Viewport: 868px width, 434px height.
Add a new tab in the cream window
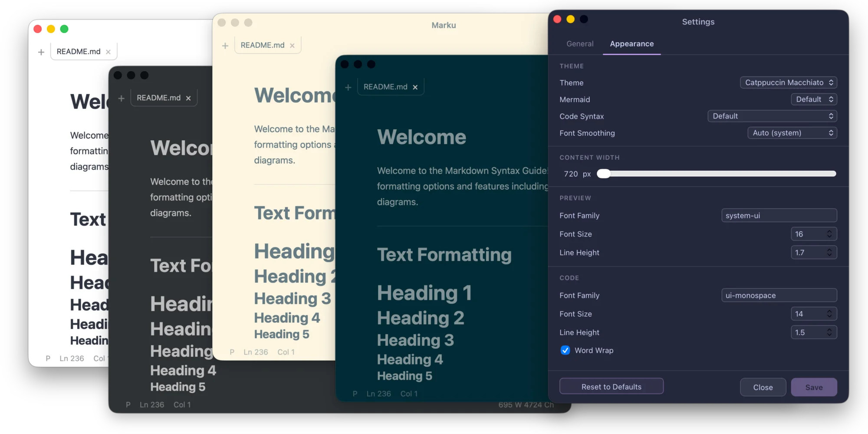(225, 46)
